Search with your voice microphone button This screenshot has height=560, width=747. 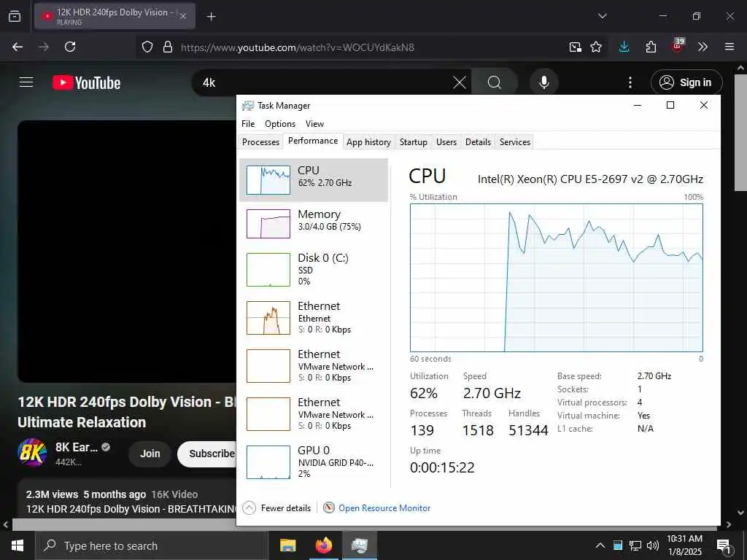(x=544, y=83)
